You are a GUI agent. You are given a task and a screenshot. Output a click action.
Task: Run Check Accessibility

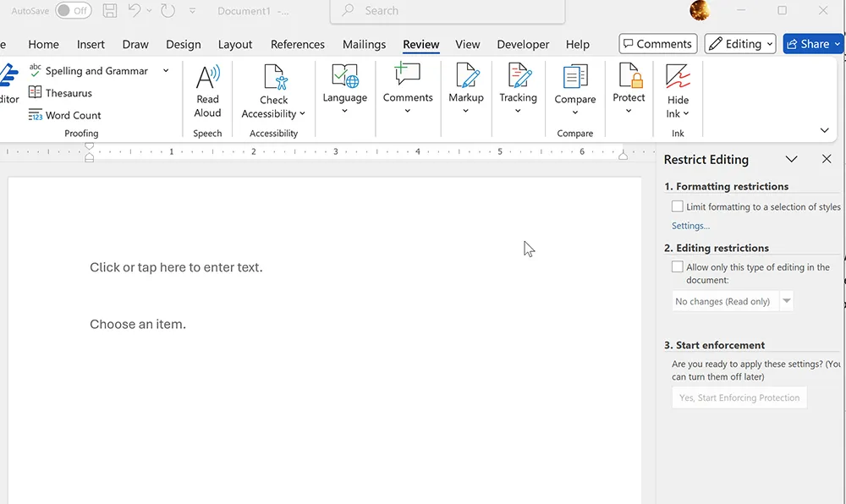tap(272, 89)
